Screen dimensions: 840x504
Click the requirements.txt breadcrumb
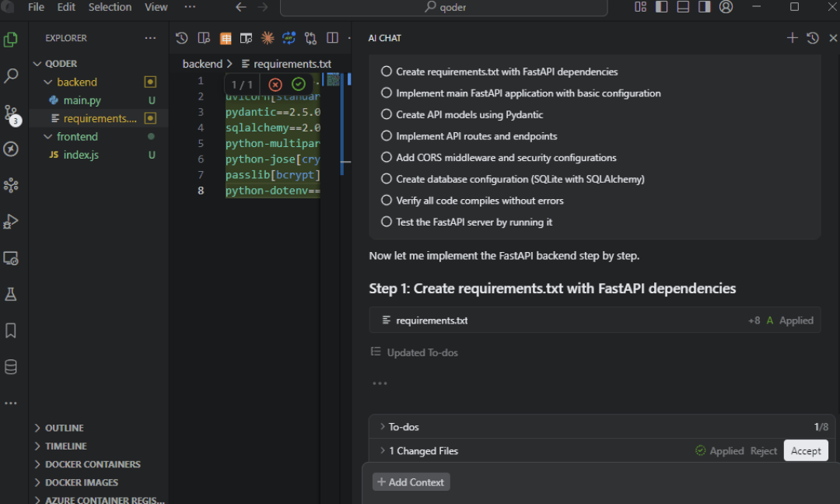click(292, 64)
